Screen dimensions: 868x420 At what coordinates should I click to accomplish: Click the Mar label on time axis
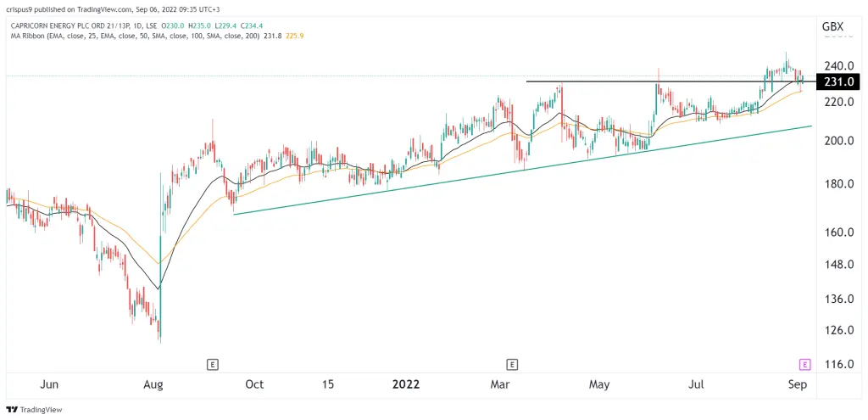click(x=502, y=384)
